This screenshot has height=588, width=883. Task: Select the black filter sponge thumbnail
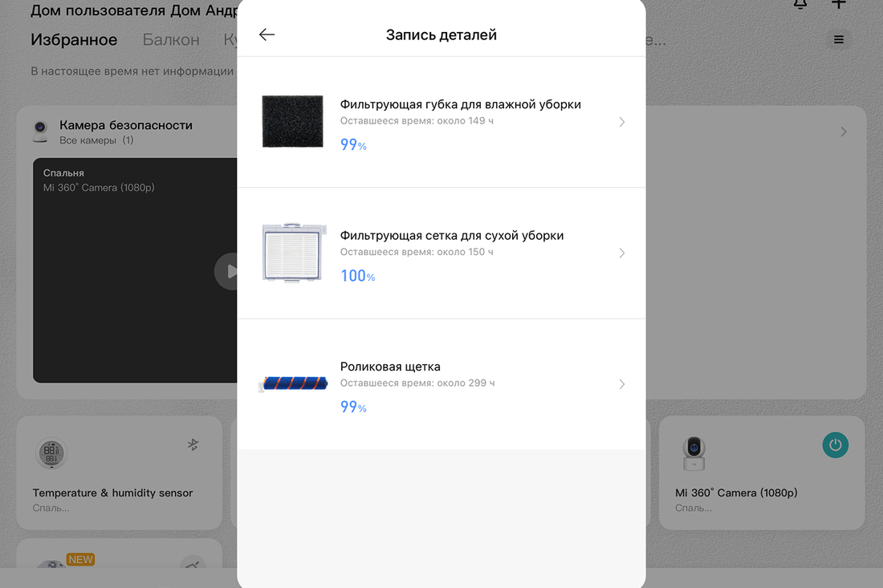(x=293, y=122)
